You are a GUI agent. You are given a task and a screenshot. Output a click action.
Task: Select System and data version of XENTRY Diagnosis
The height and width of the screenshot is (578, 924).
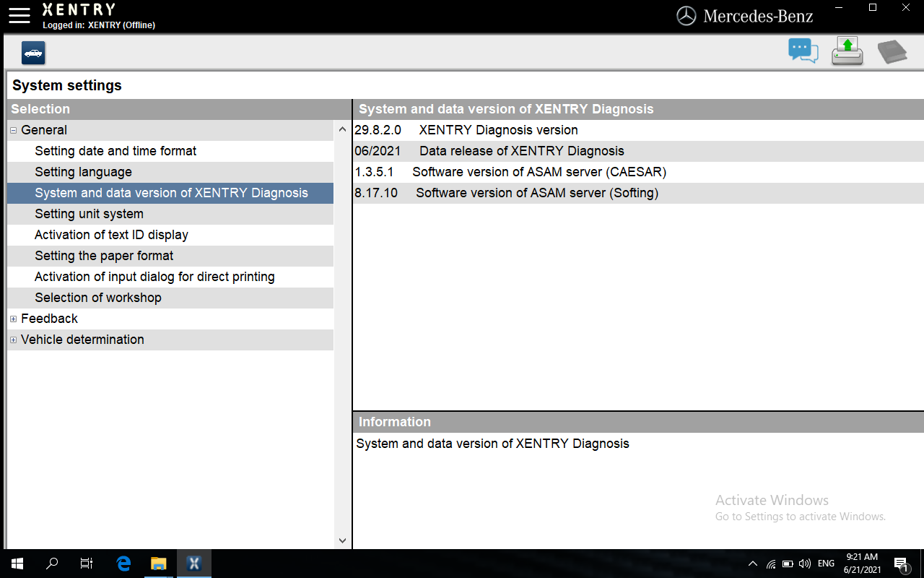[170, 193]
